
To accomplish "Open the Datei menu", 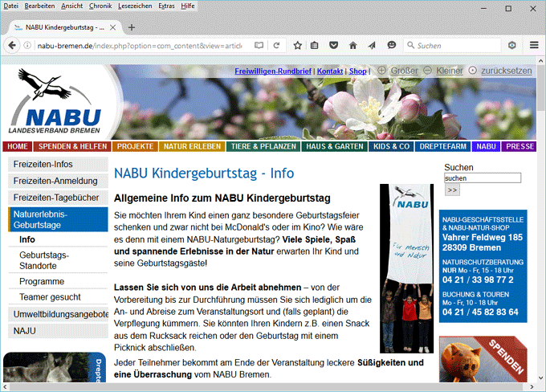I will 10,6.
